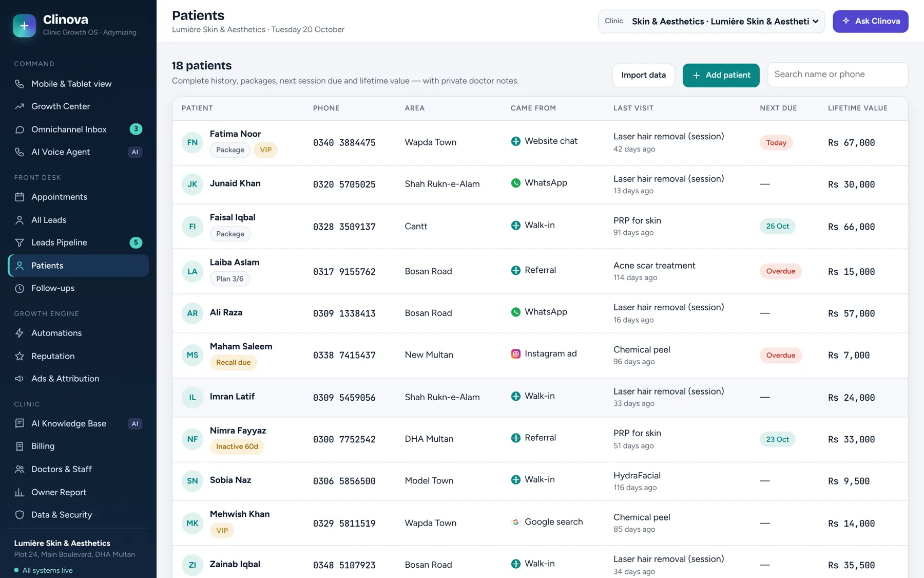Click the Appointments calendar icon

[x=20, y=197]
